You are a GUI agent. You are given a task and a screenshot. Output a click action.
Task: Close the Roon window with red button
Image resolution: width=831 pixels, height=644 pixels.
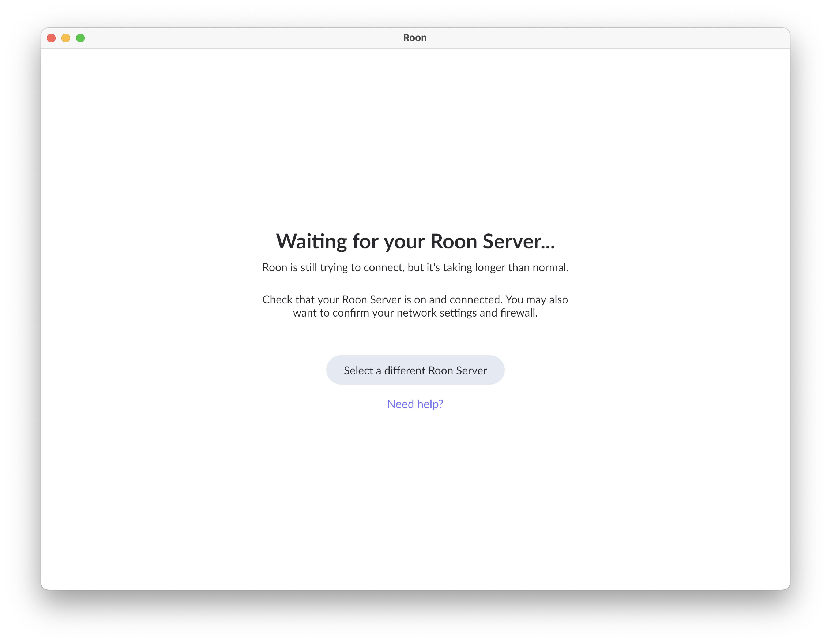point(51,38)
